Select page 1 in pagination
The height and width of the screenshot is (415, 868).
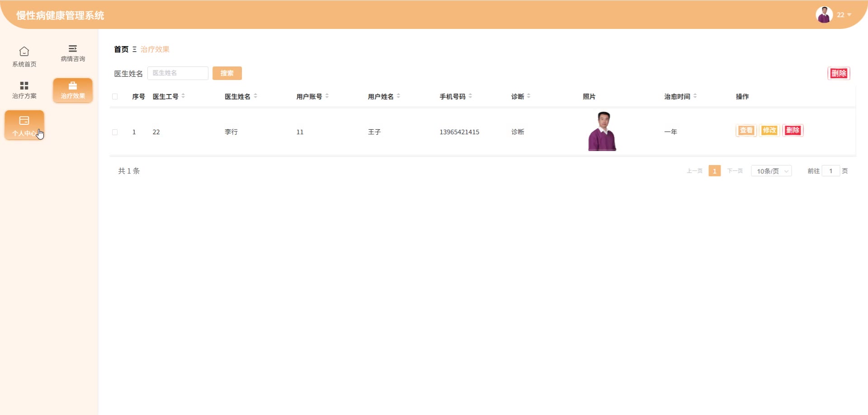(714, 171)
